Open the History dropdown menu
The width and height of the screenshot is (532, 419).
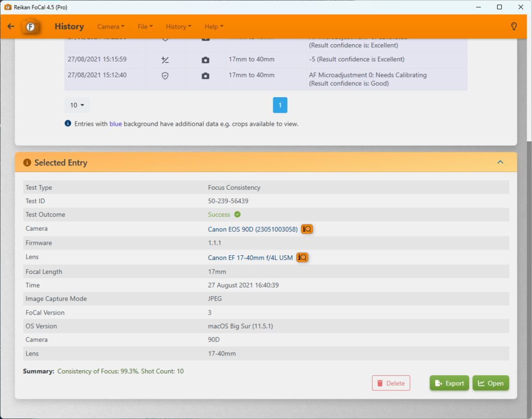[179, 27]
